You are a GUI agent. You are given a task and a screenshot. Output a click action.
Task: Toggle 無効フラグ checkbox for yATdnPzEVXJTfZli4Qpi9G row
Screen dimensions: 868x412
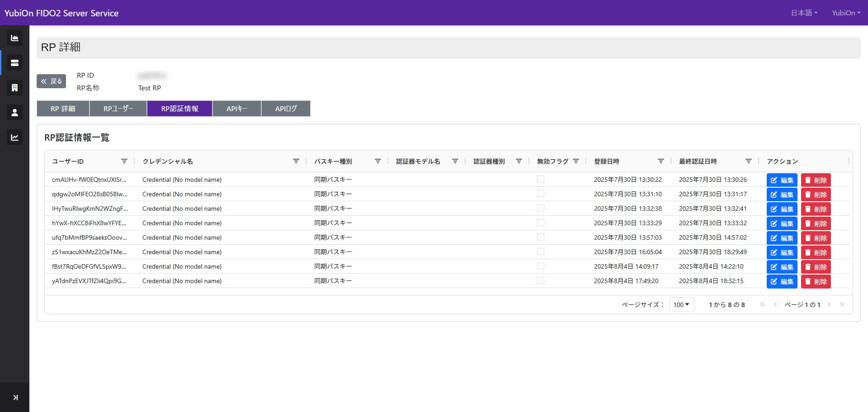[541, 281]
